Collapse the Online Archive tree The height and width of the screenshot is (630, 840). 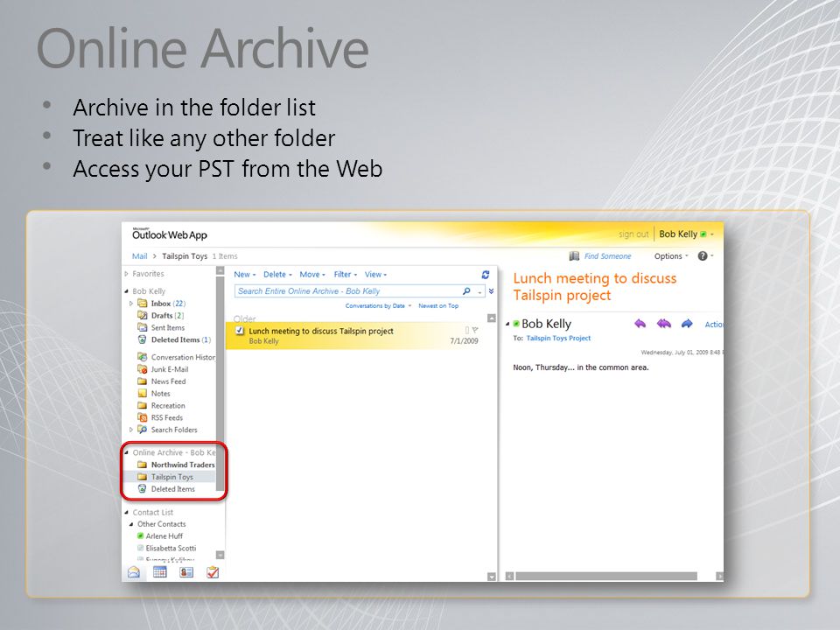126,452
